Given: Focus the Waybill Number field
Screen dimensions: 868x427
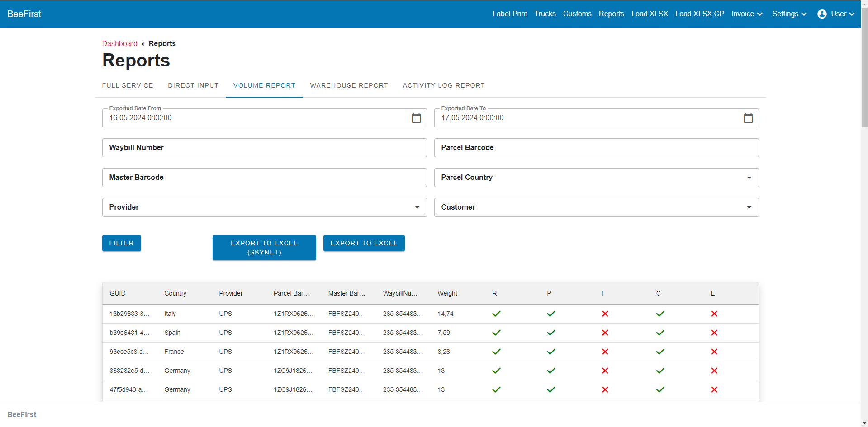Looking at the screenshot, I should (x=264, y=148).
